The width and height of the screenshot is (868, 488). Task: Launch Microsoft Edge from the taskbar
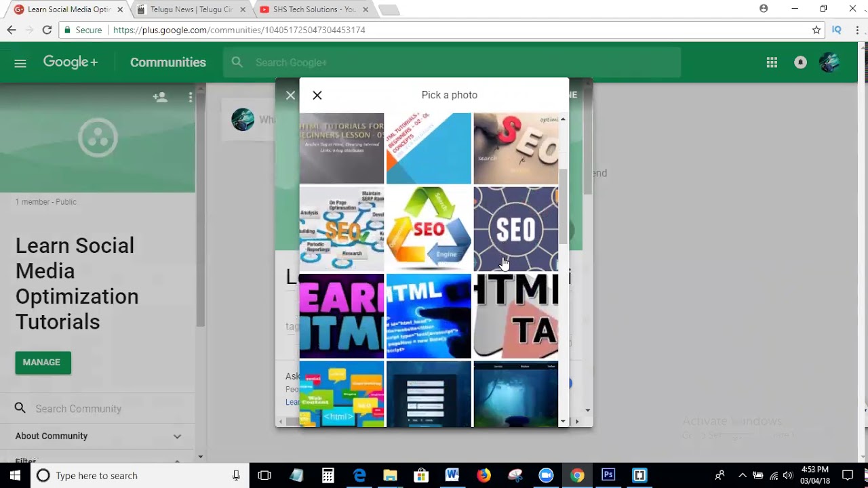pyautogui.click(x=359, y=475)
